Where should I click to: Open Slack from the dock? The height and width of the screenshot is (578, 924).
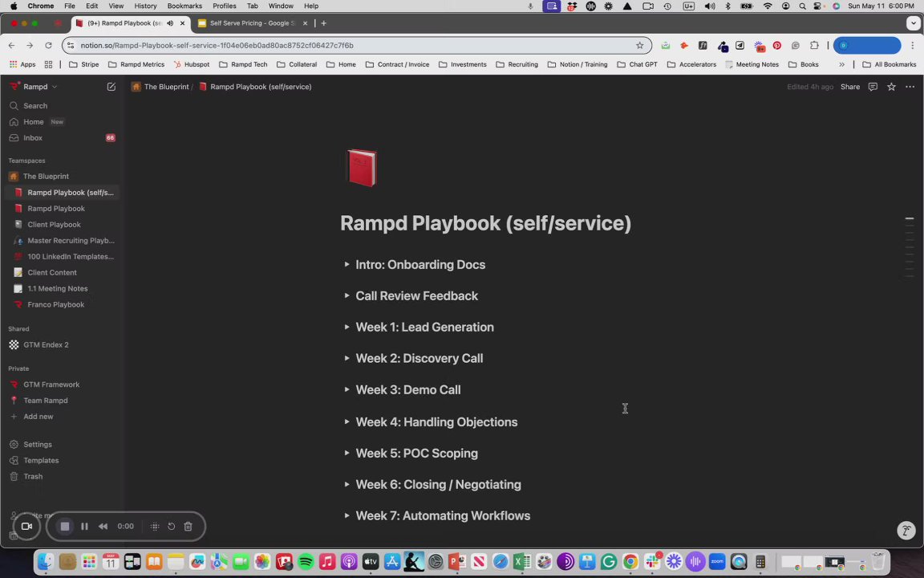coord(652,561)
